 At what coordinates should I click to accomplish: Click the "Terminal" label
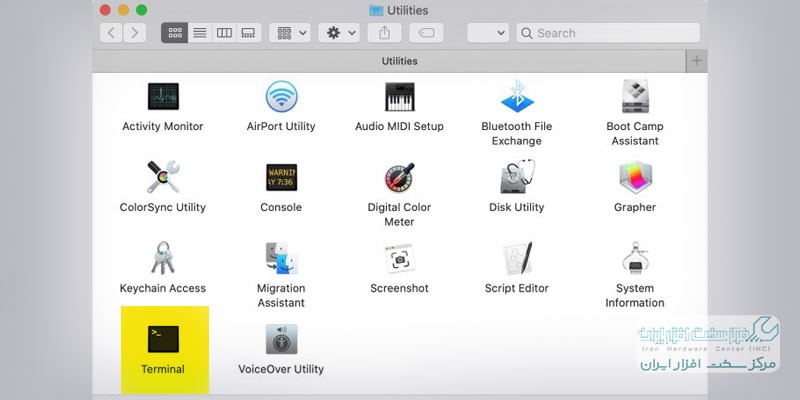163,369
